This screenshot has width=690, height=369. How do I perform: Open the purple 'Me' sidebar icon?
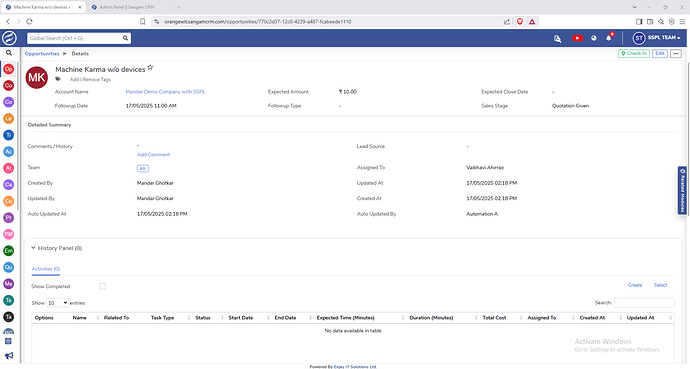8,284
